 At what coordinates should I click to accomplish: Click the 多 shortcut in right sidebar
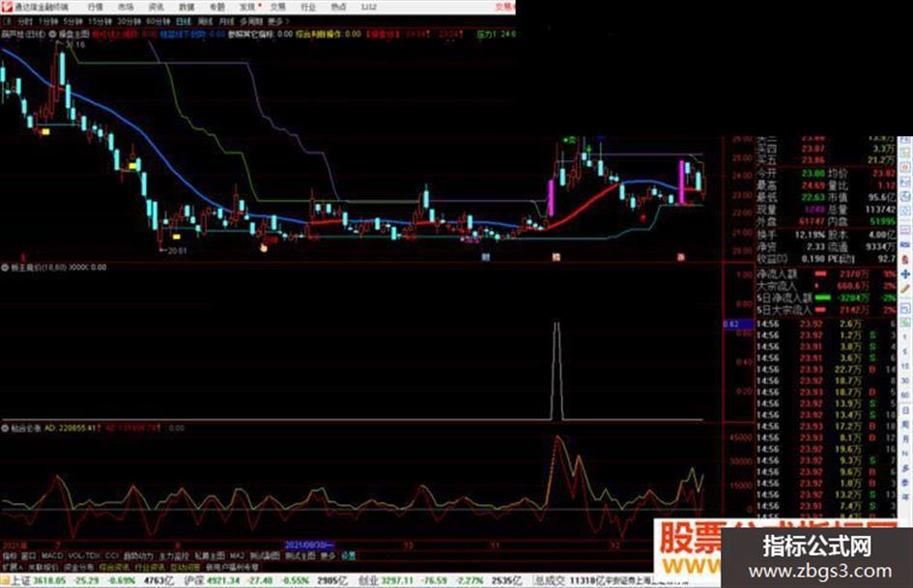pos(905,468)
